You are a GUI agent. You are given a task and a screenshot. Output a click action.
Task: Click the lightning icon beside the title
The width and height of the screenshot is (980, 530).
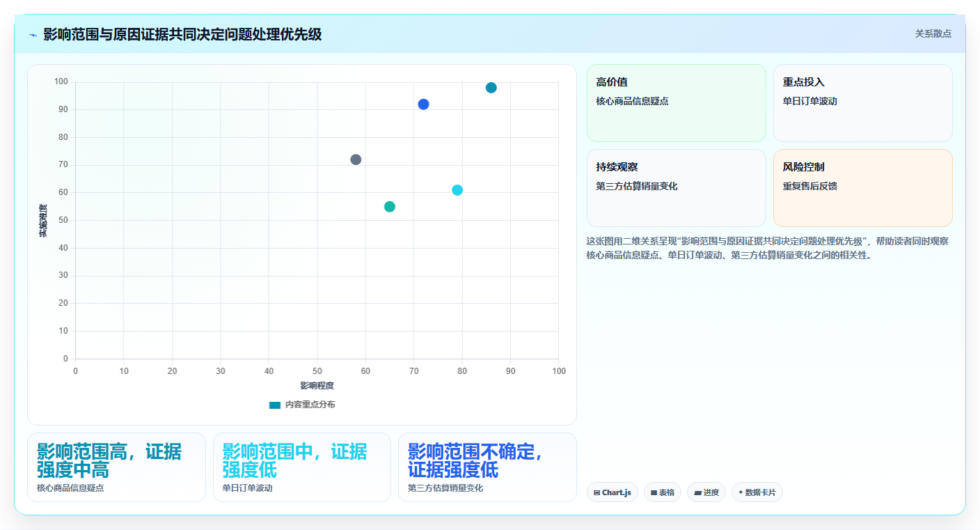(33, 35)
